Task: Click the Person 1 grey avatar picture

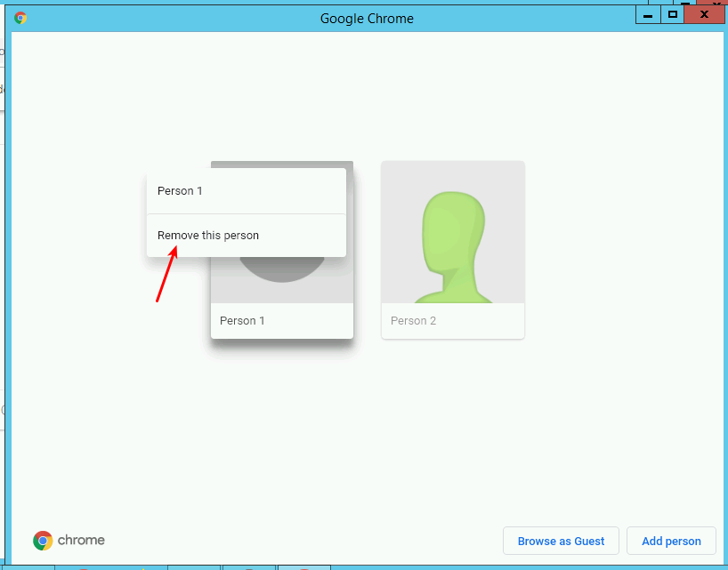Action: pos(282,280)
